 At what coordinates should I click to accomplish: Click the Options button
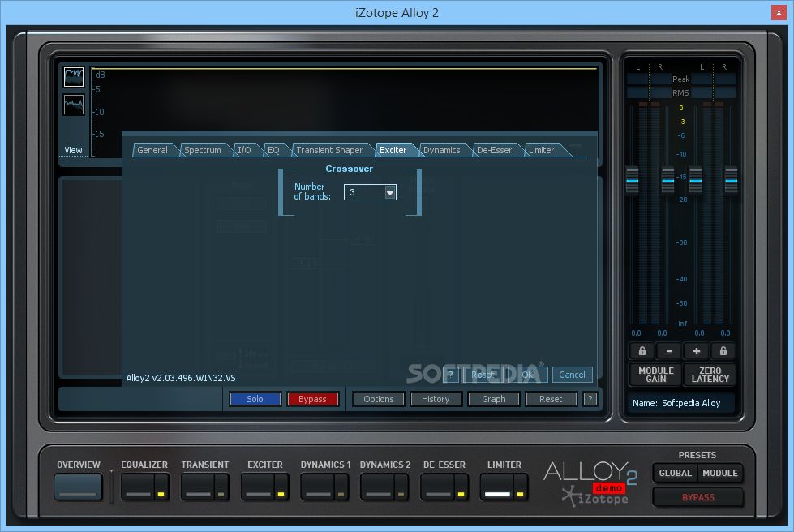[x=378, y=399]
